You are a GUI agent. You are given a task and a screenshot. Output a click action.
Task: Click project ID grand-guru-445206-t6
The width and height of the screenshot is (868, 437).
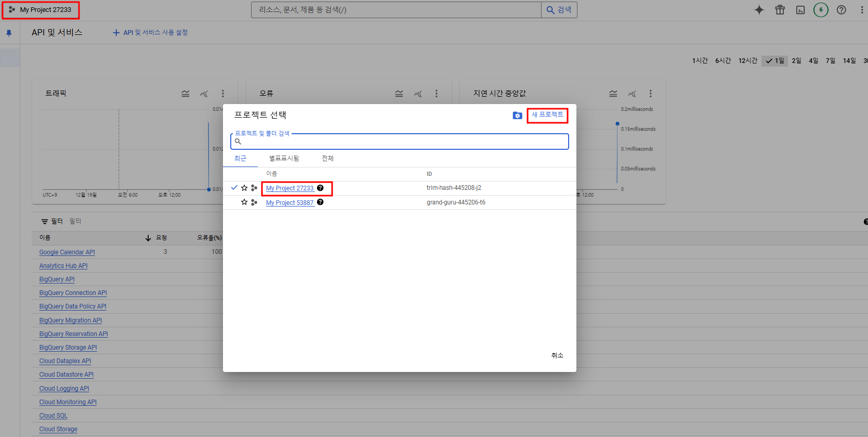click(456, 202)
